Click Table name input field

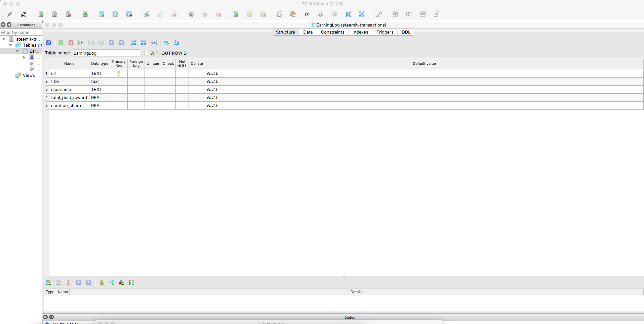coord(106,53)
